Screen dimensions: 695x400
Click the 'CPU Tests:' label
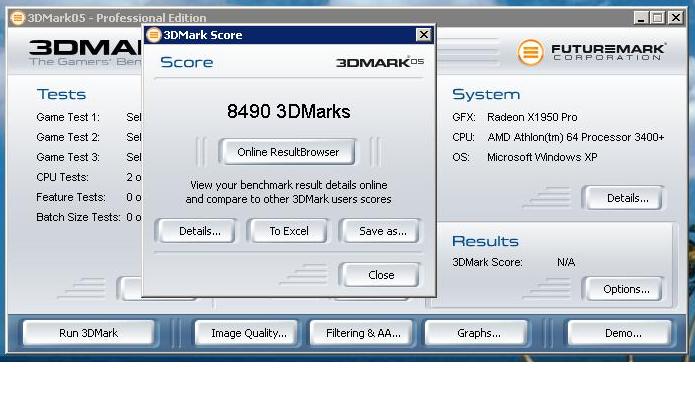[62, 177]
